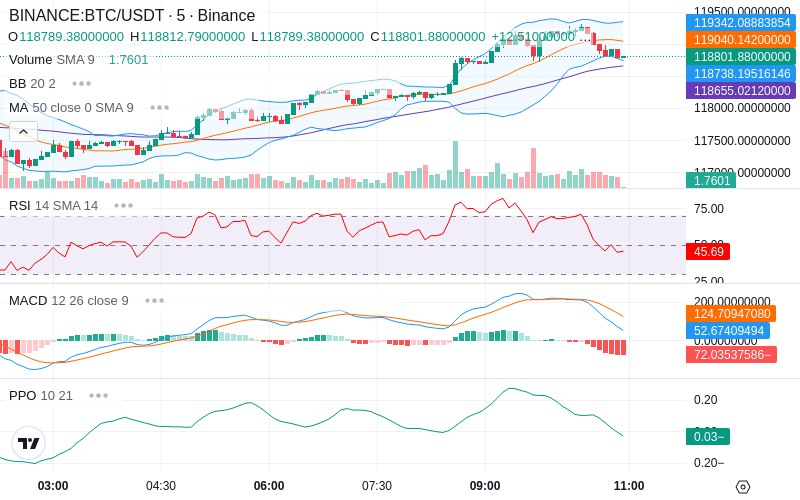Click the 09:00 time axis label
This screenshot has width=800, height=500.
(485, 485)
